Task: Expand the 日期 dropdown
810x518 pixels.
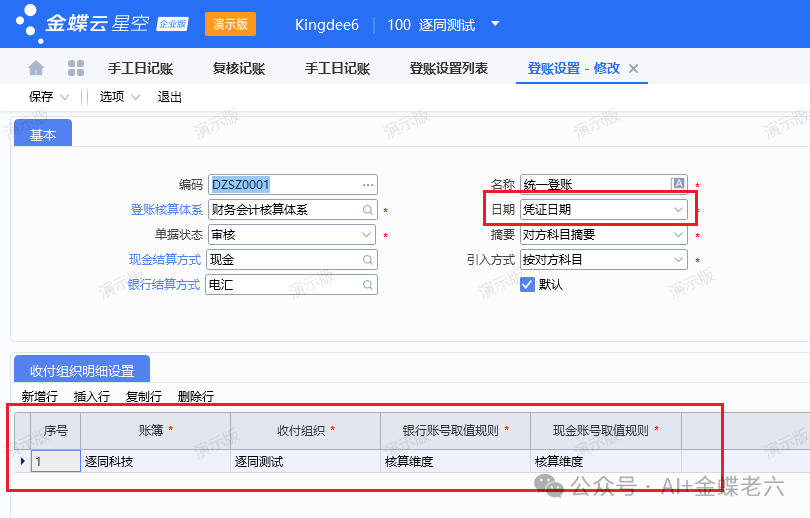Action: [x=678, y=210]
